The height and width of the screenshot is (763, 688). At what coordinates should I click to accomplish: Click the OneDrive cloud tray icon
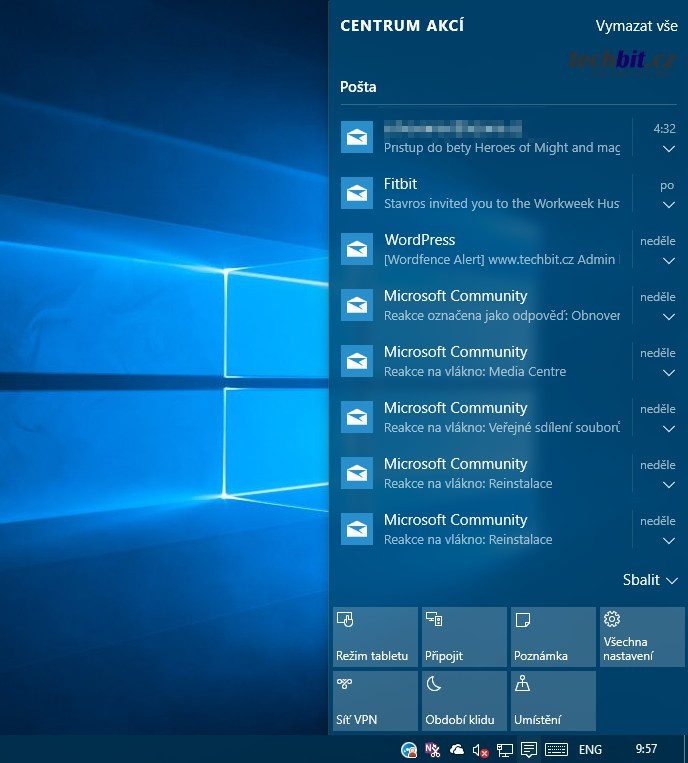(x=457, y=749)
